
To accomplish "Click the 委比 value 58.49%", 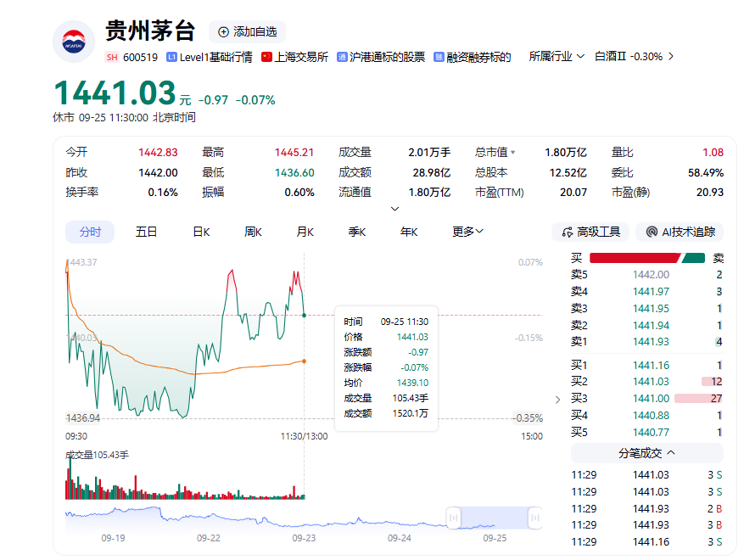I will click(x=706, y=173).
